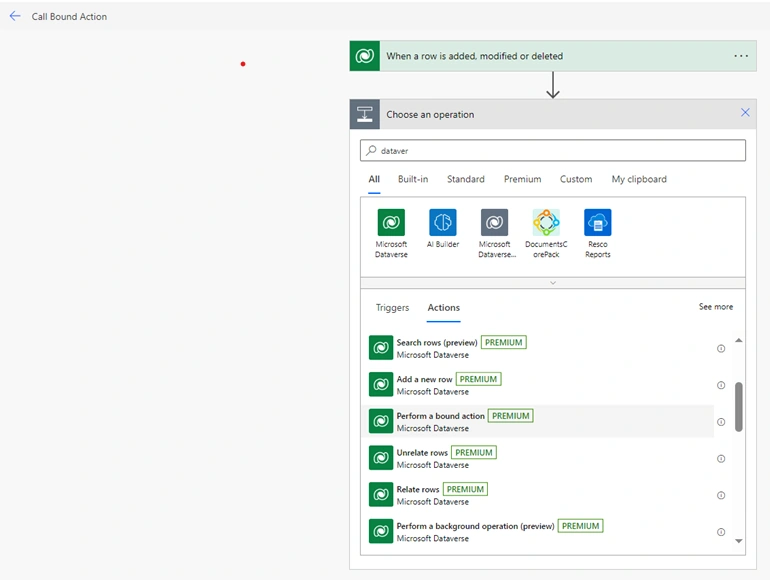Click the Call Bound Action flow title
770x580 pixels.
pyautogui.click(x=69, y=17)
